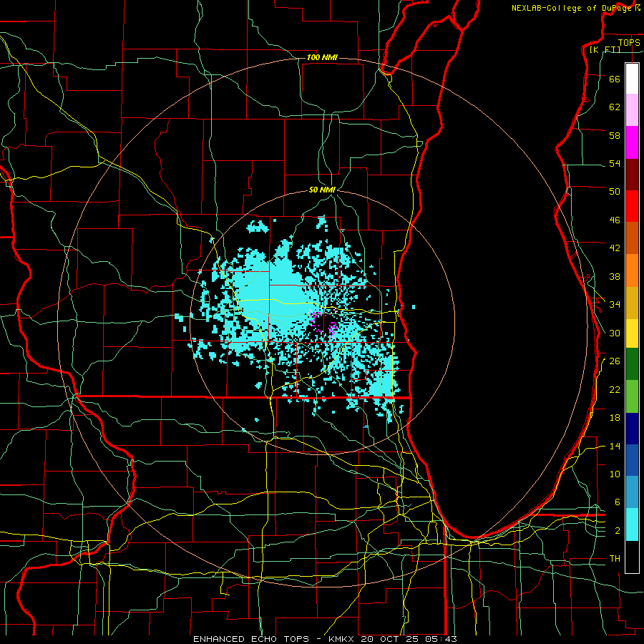Click the light pink legend swatch
The image size is (644, 644).
tap(632, 109)
